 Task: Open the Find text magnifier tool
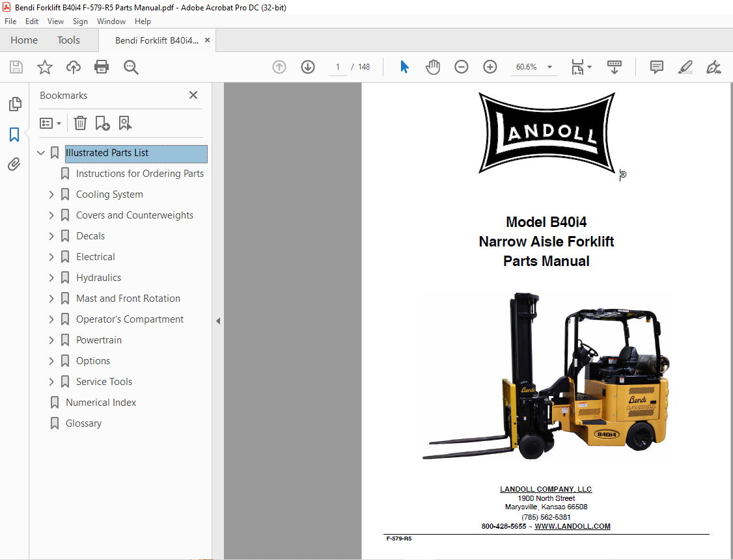(131, 67)
